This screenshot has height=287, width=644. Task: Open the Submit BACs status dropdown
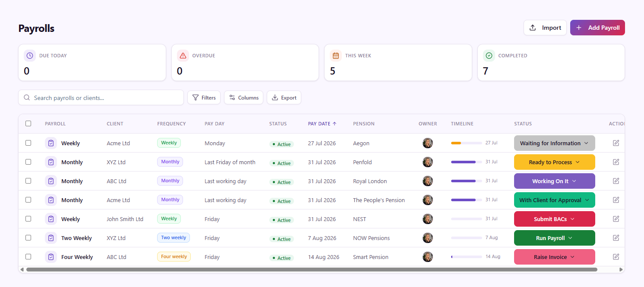point(554,219)
